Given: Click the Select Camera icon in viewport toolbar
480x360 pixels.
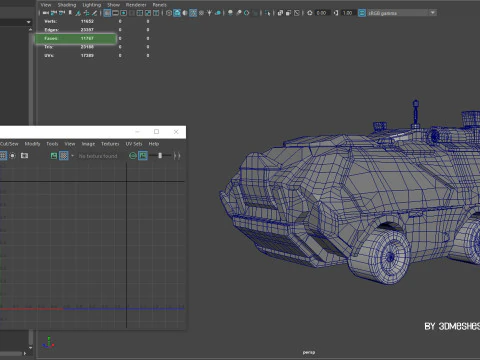Looking at the screenshot, I should [46, 13].
